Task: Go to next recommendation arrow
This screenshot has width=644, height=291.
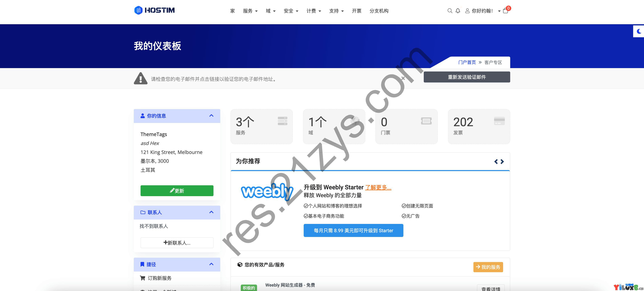Action: [502, 162]
